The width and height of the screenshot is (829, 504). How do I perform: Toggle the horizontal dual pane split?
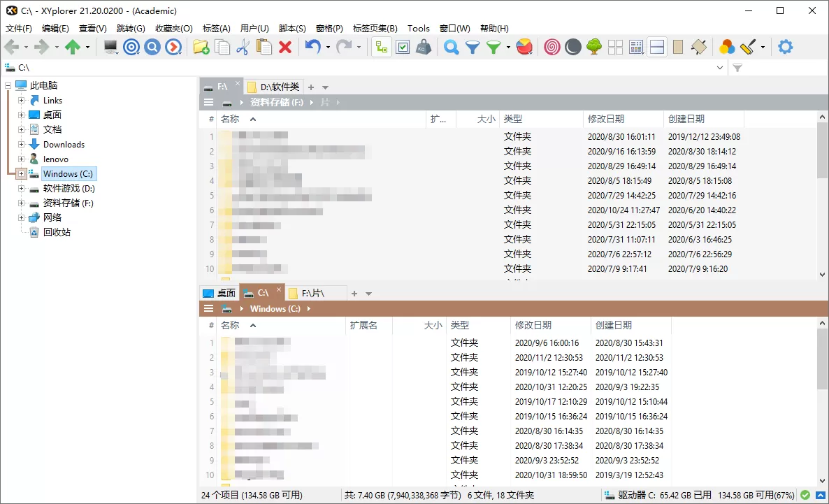coord(657,47)
